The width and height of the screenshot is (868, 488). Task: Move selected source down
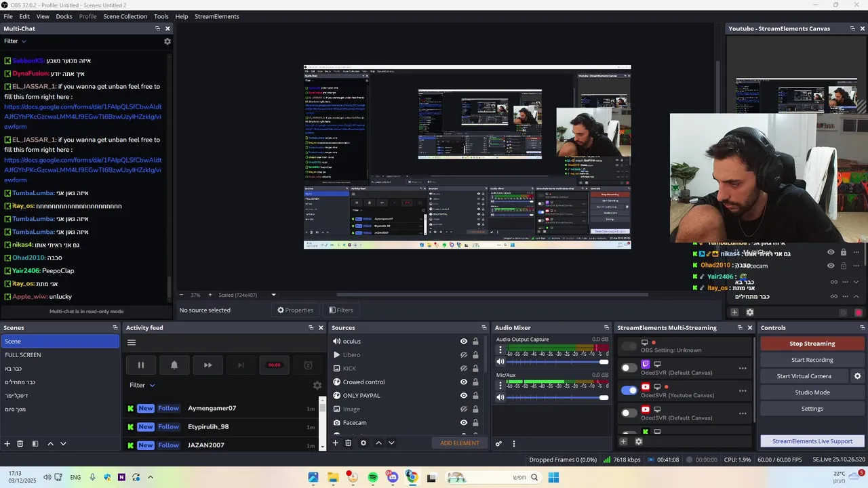[391, 443]
